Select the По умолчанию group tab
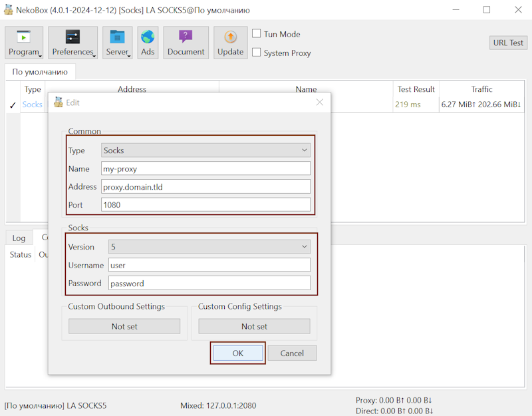532x416 pixels. 40,72
